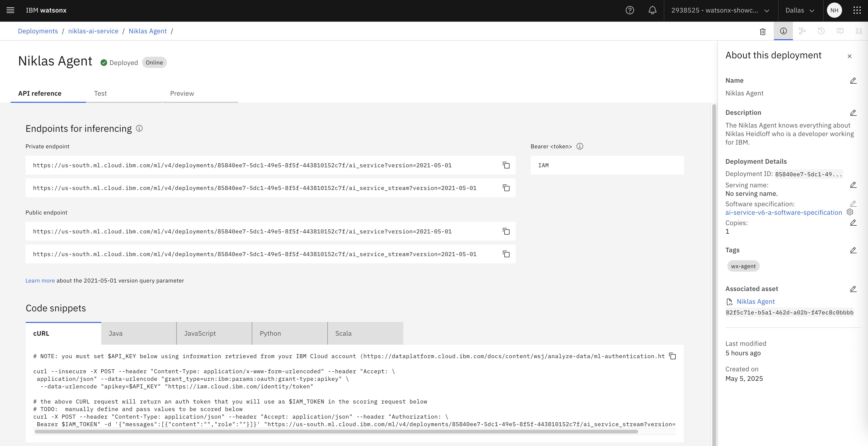Edit the Software specification
Screen dimensions: 868x446
(853, 204)
